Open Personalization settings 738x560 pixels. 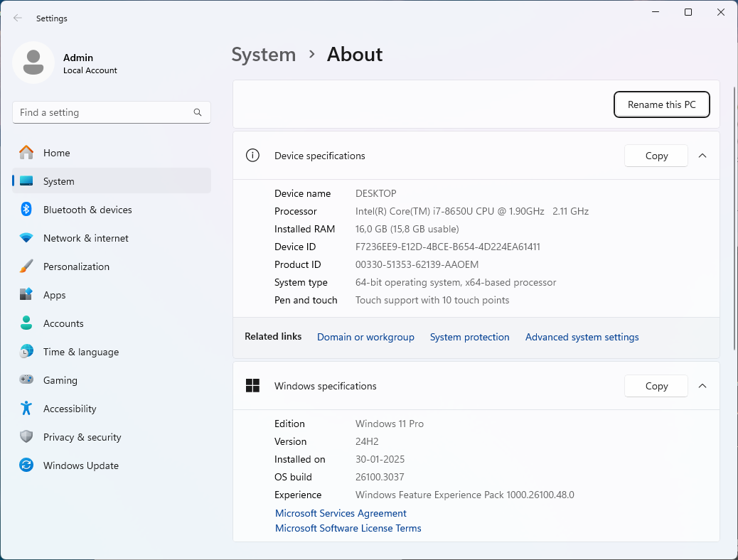112,266
